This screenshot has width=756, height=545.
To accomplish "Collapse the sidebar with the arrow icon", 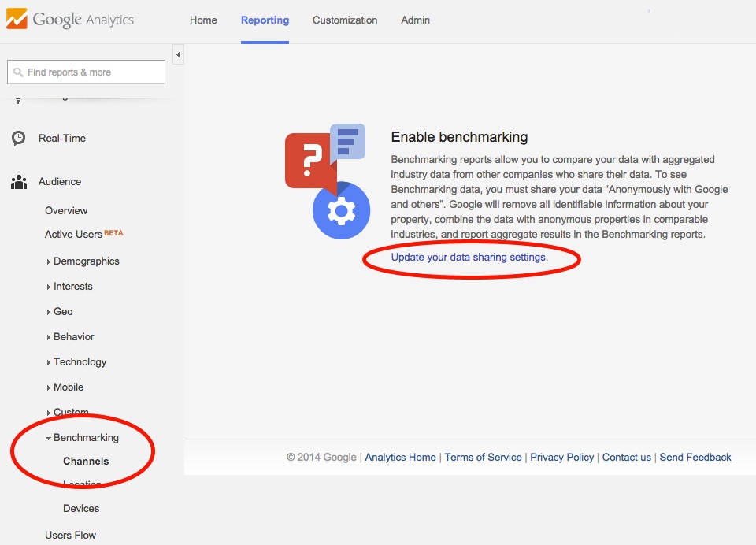I will [177, 55].
